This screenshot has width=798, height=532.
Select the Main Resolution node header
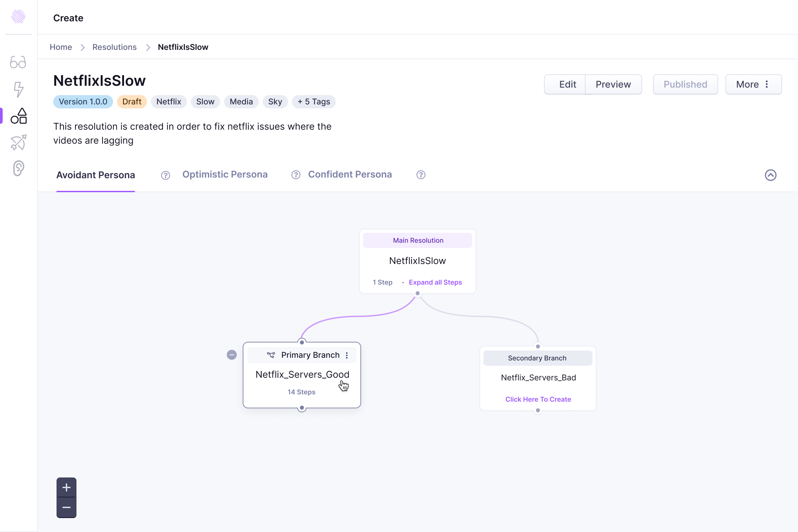418,240
